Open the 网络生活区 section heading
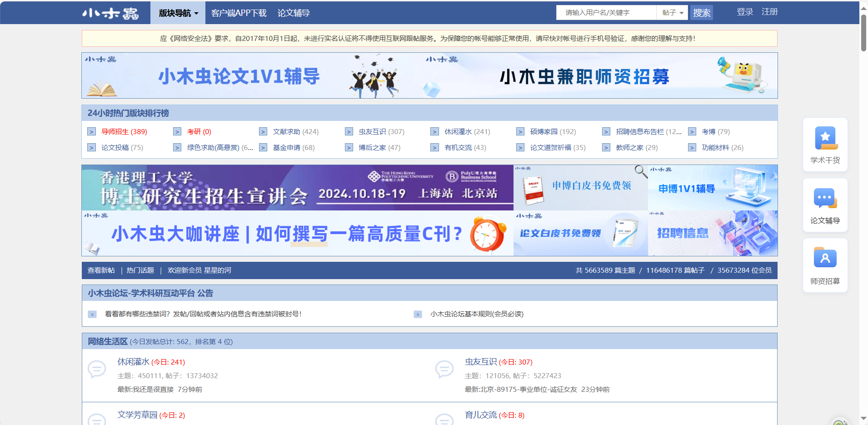 [108, 341]
